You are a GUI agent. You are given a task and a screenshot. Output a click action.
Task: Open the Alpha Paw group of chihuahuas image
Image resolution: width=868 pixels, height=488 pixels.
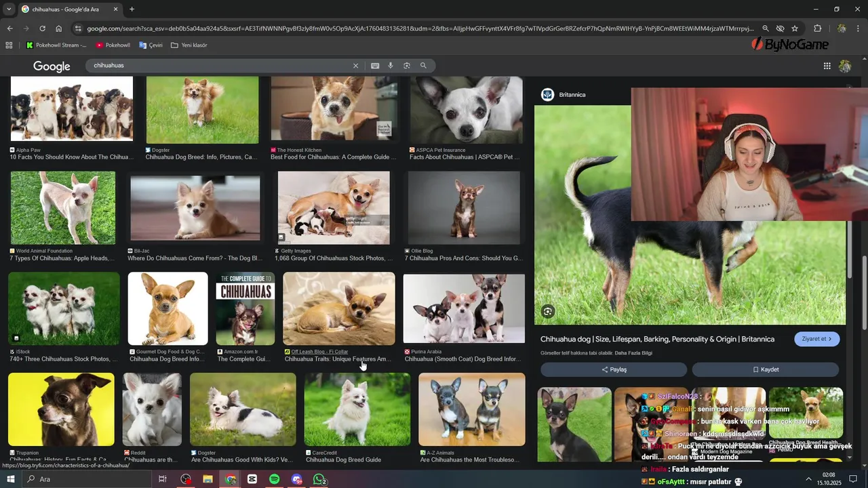(x=72, y=110)
